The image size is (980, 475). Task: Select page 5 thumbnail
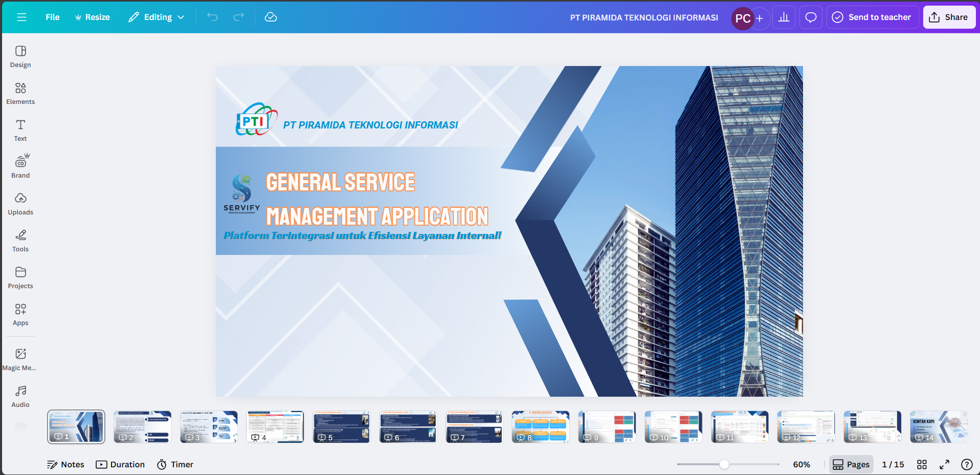coord(341,426)
